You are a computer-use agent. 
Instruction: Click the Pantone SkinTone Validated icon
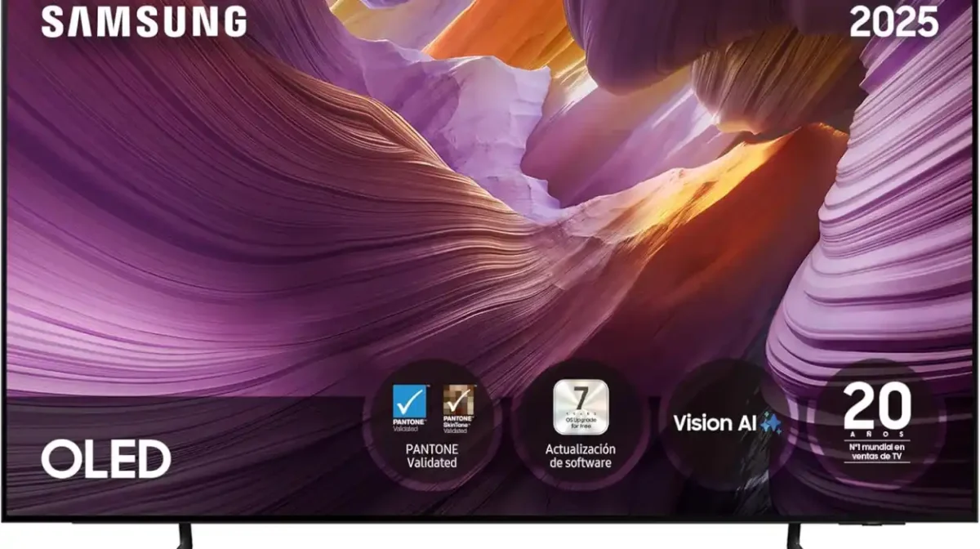point(459,407)
